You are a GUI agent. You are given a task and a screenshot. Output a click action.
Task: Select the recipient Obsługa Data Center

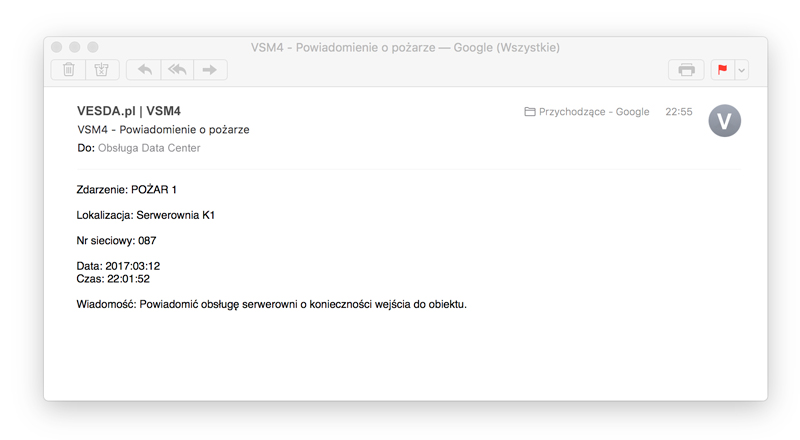pos(149,148)
